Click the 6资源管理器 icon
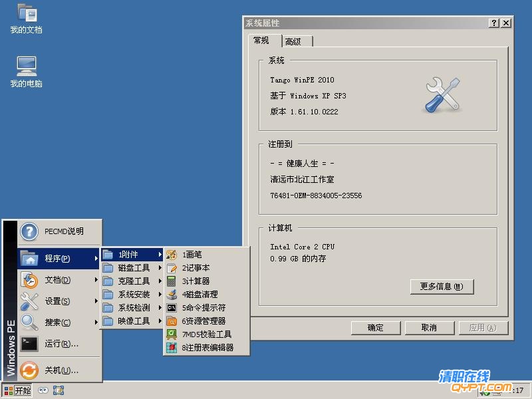Viewport: 532px width, 399px height. 172,321
